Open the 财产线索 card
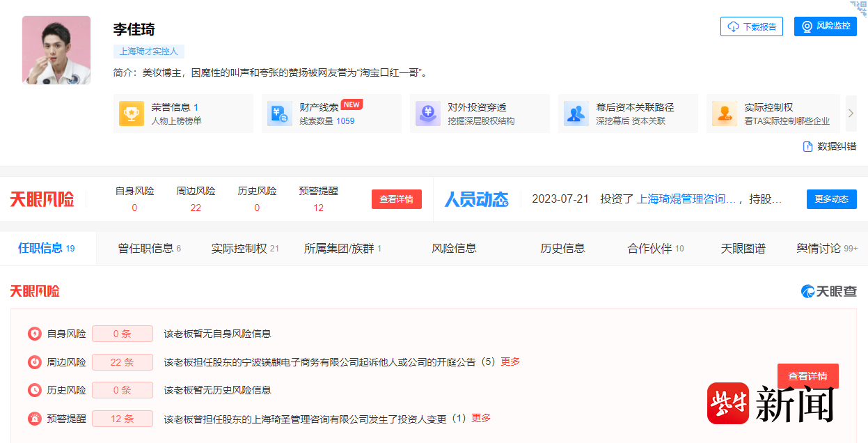 click(331, 114)
